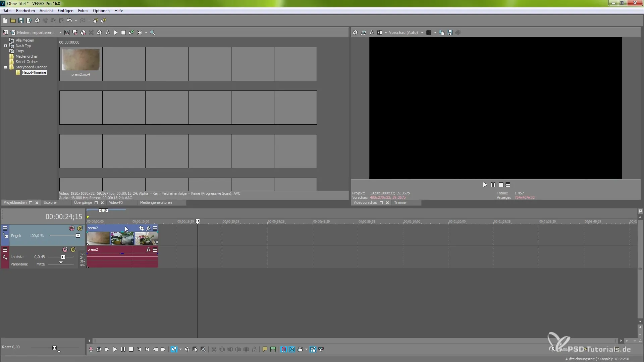
Task: Open video track 1 hamburger menu
Action: click(x=5, y=228)
